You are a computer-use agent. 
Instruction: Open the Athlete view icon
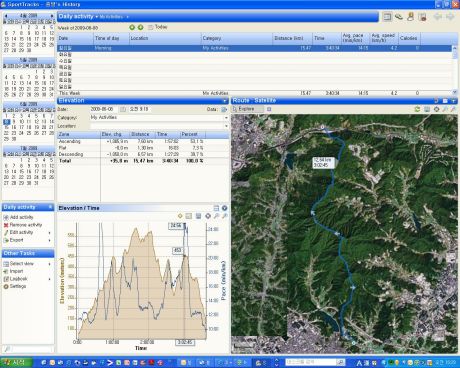tap(410, 17)
